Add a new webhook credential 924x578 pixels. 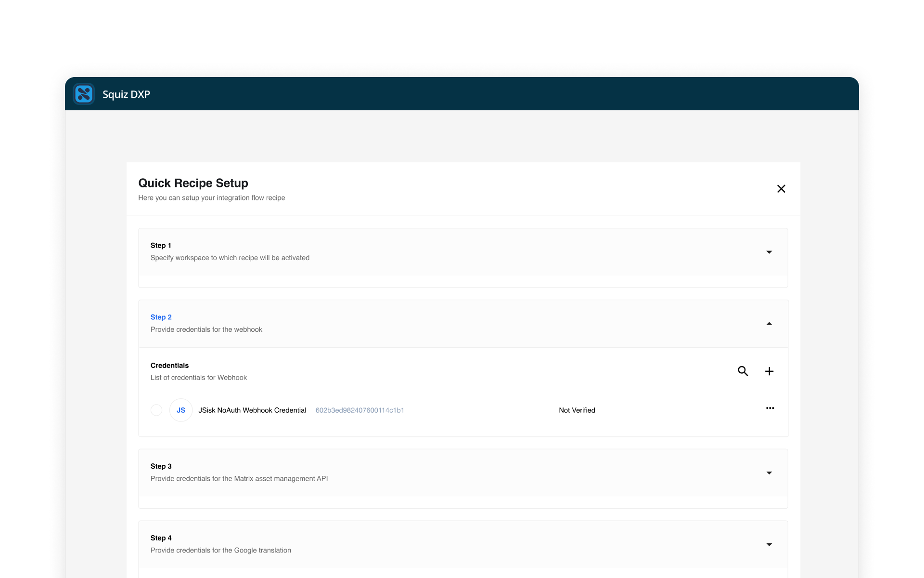click(x=769, y=371)
